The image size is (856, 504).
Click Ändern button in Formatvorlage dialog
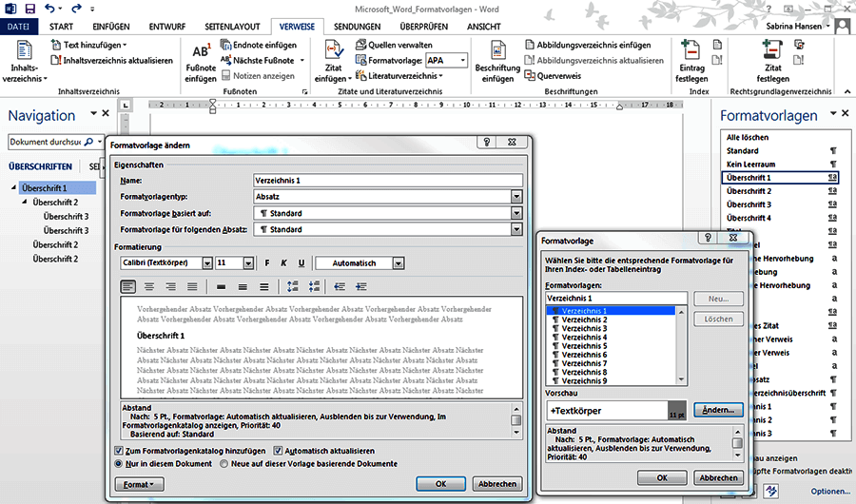(x=718, y=410)
